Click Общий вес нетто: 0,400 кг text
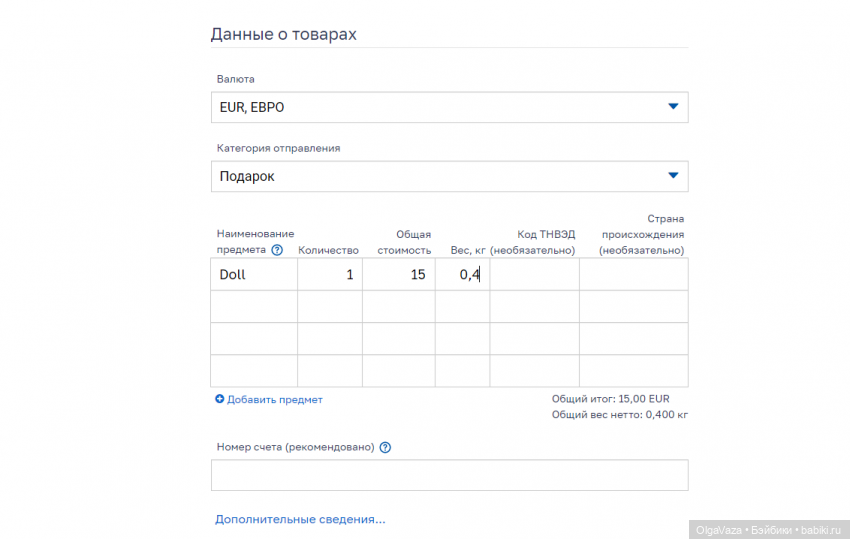The width and height of the screenshot is (850, 539). [620, 415]
